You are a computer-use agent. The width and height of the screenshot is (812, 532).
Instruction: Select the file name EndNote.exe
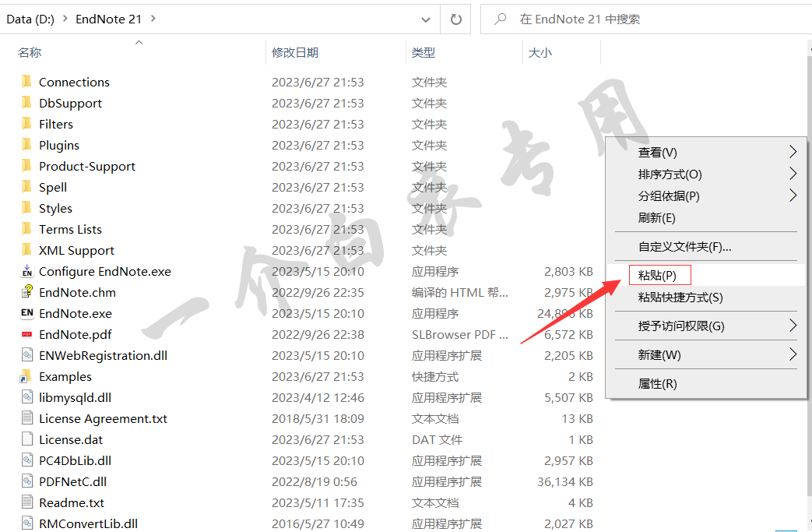[76, 313]
